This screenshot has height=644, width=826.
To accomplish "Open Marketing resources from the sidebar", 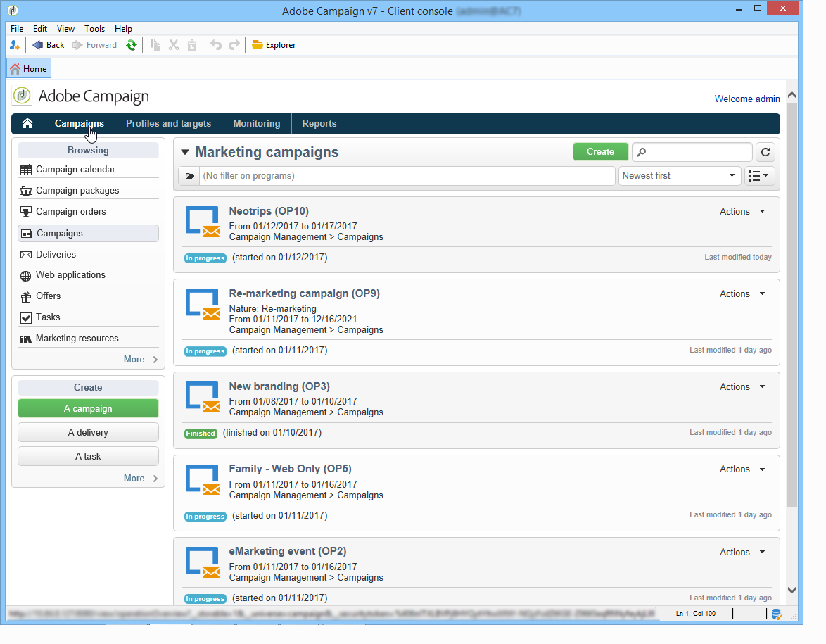I will pyautogui.click(x=88, y=339).
